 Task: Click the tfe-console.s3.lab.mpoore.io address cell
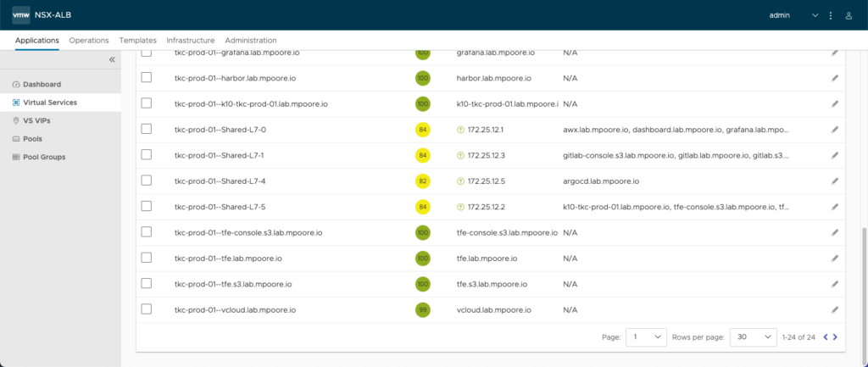(x=507, y=233)
